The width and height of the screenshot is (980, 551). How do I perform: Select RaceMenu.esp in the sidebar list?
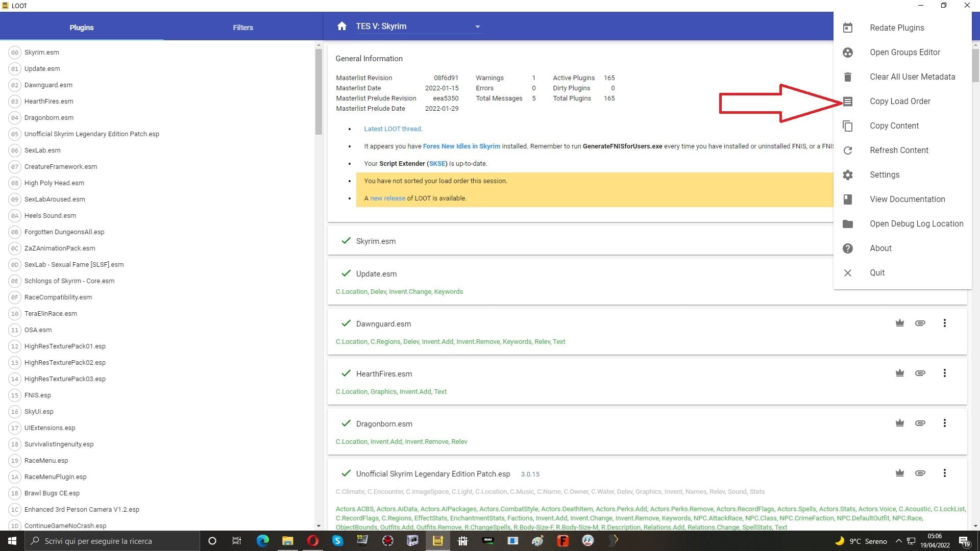pos(157,461)
